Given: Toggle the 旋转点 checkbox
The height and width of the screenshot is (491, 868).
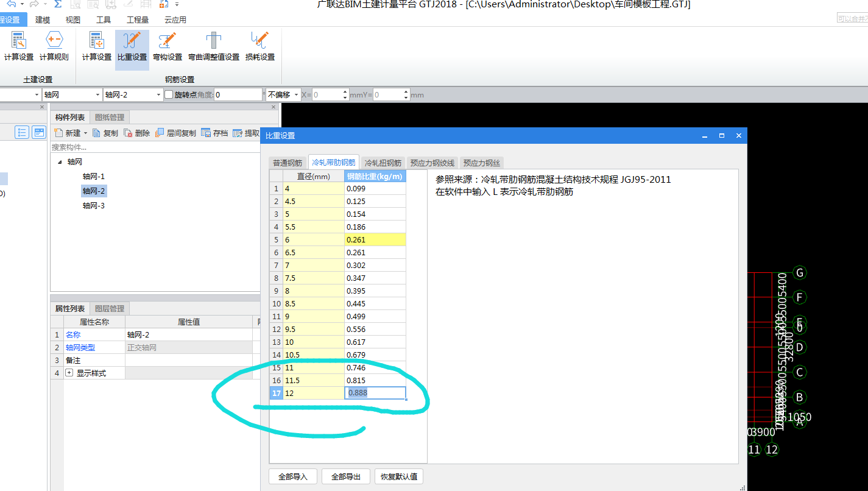Looking at the screenshot, I should 169,94.
